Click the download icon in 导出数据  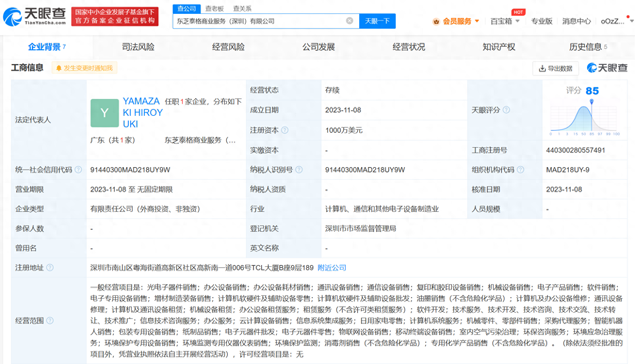[x=542, y=69]
